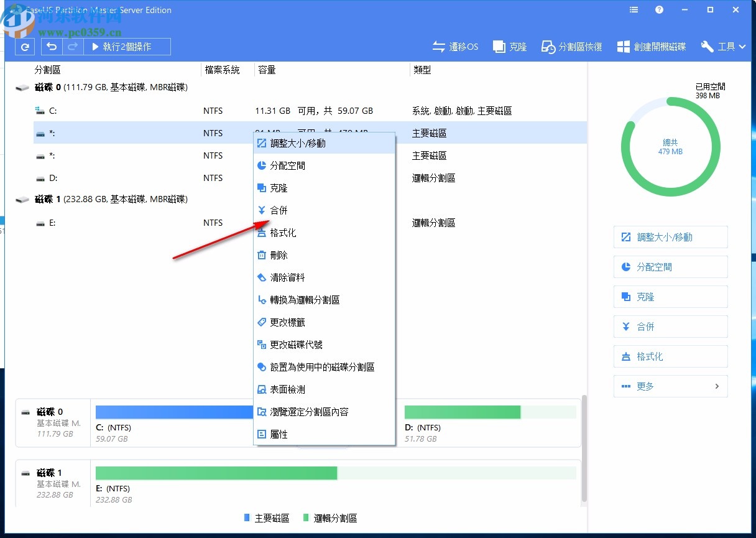Click the refresh icon in the toolbar
756x538 pixels.
coord(24,46)
